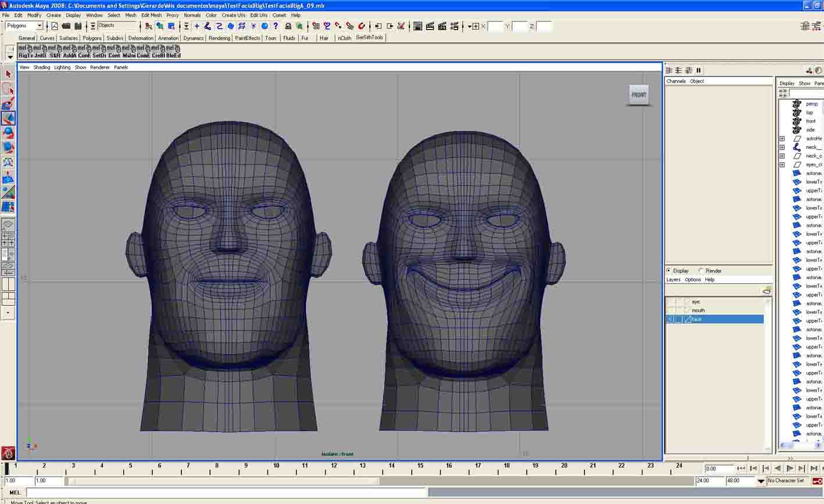824x504 pixels.
Task: Activate the Lasso select tool
Action: point(8,89)
